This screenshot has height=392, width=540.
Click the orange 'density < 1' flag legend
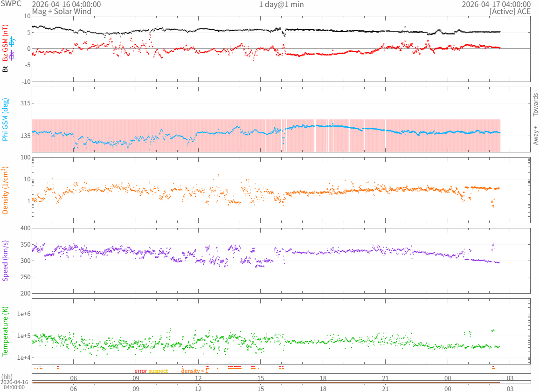pos(194,371)
